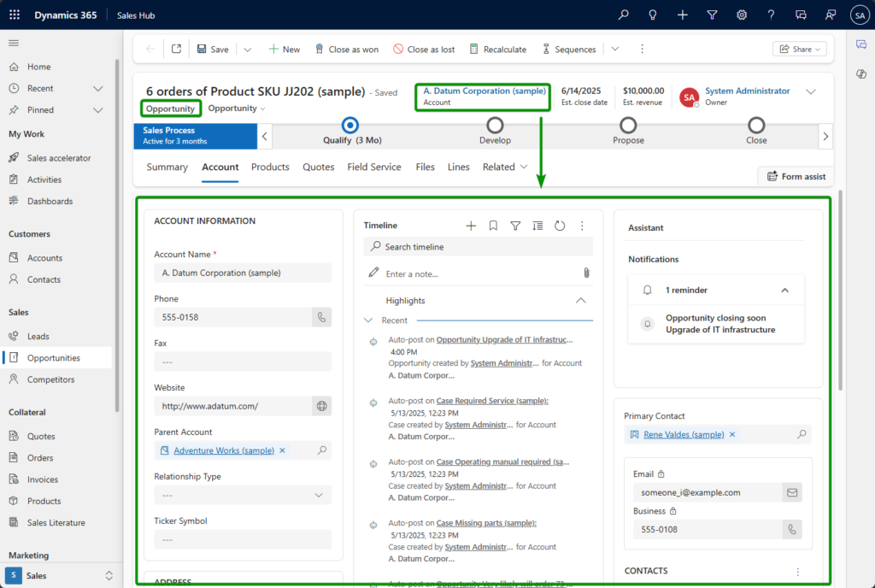Click the Ticker Symbol field
Screen dimensions: 875x588
click(243, 539)
